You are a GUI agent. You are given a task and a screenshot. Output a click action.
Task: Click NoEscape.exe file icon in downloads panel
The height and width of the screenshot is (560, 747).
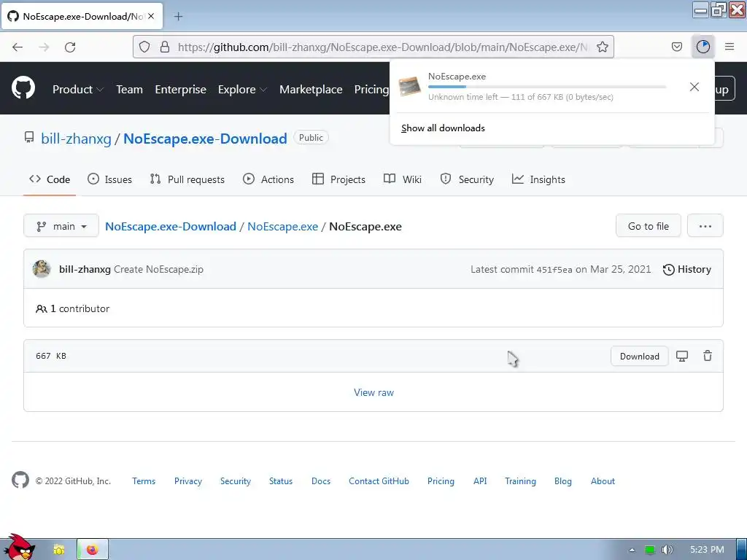[x=410, y=86]
